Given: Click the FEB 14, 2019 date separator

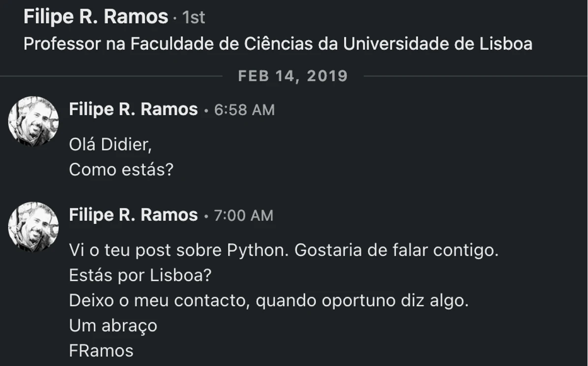Looking at the screenshot, I should coord(293,76).
